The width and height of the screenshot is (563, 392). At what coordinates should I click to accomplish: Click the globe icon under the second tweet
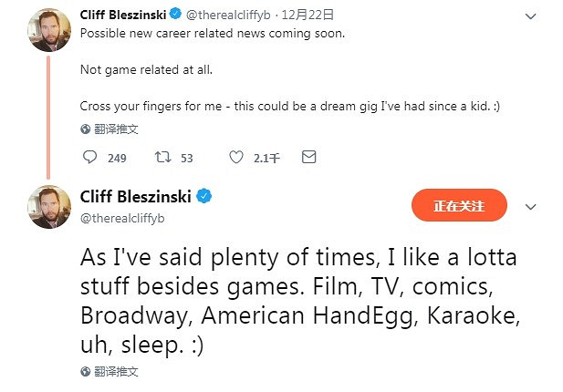[x=86, y=371]
